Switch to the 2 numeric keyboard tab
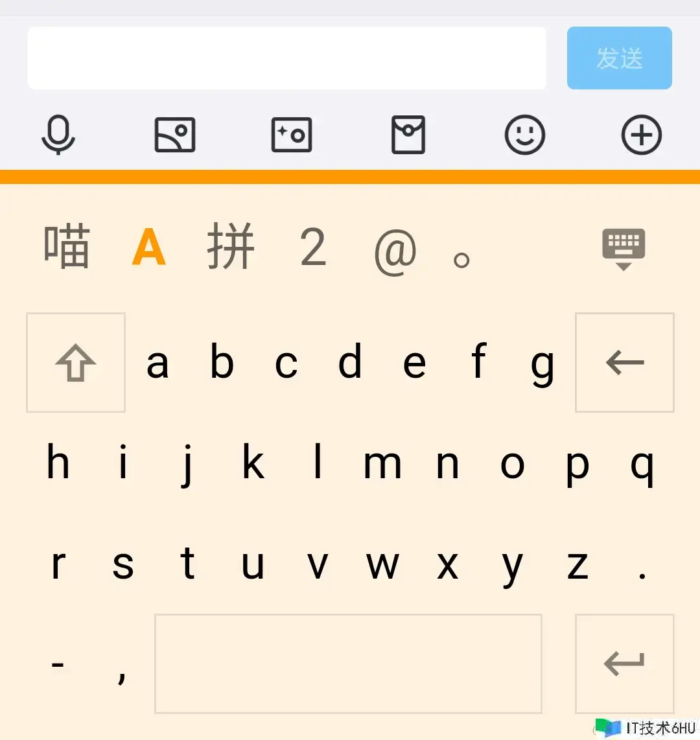Image resolution: width=700 pixels, height=740 pixels. 313,247
